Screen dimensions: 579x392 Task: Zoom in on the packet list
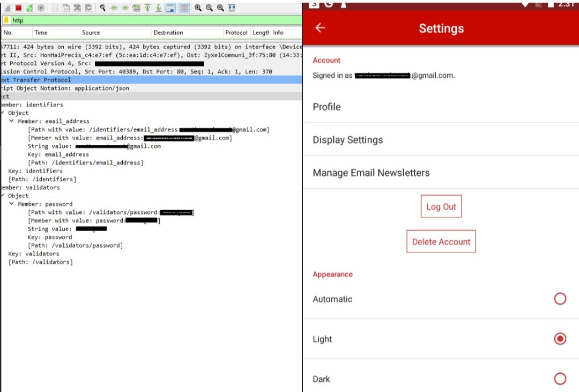point(198,8)
